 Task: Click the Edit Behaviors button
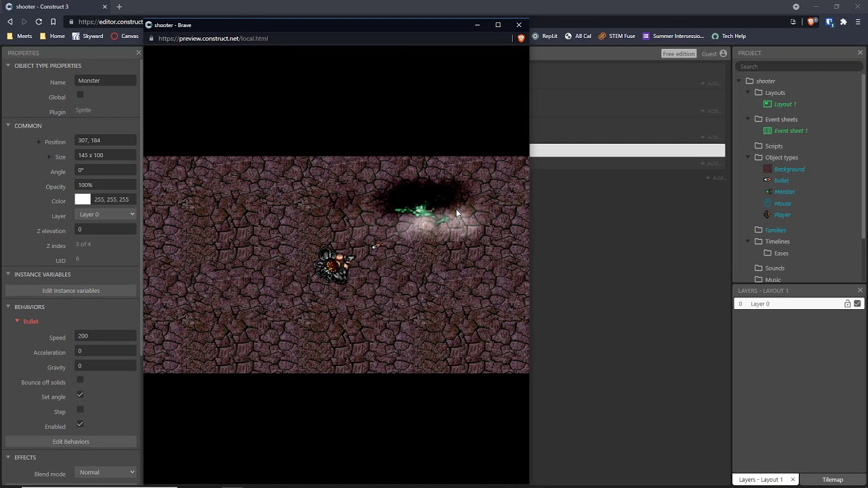pyautogui.click(x=71, y=442)
